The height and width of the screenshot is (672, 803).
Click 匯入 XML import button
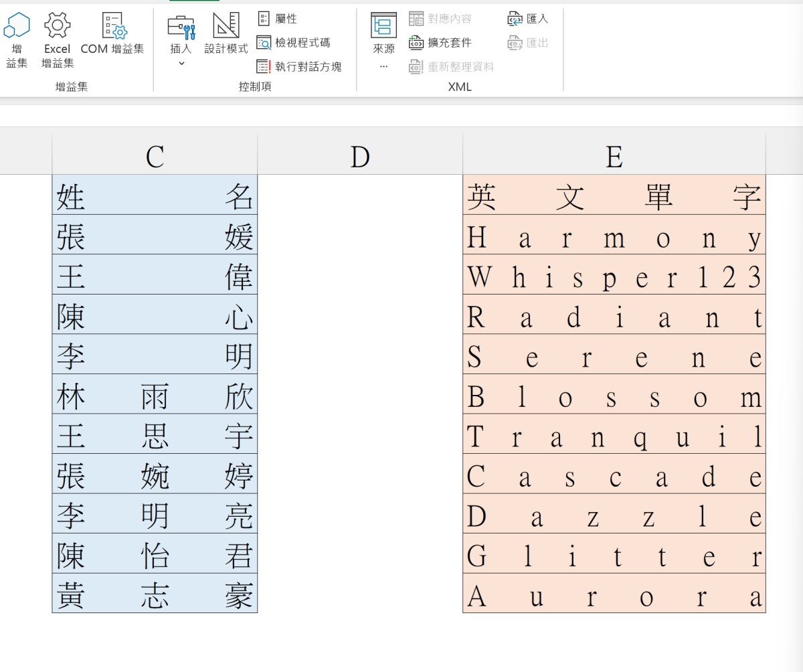click(x=528, y=19)
